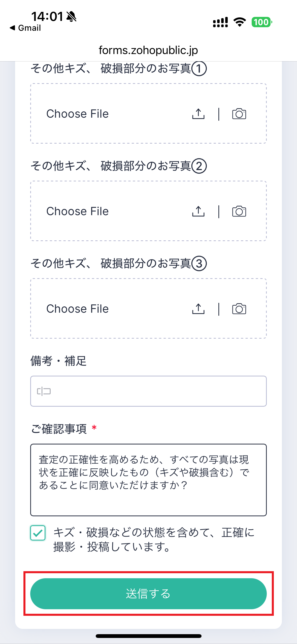297x644 pixels.
Task: Enable the photo accuracy confirmation checkbox
Action: point(38,533)
